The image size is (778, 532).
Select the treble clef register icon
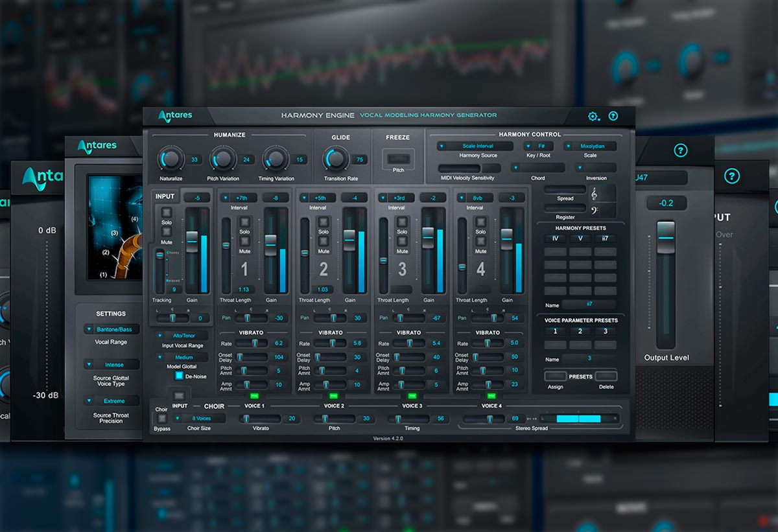coord(595,193)
